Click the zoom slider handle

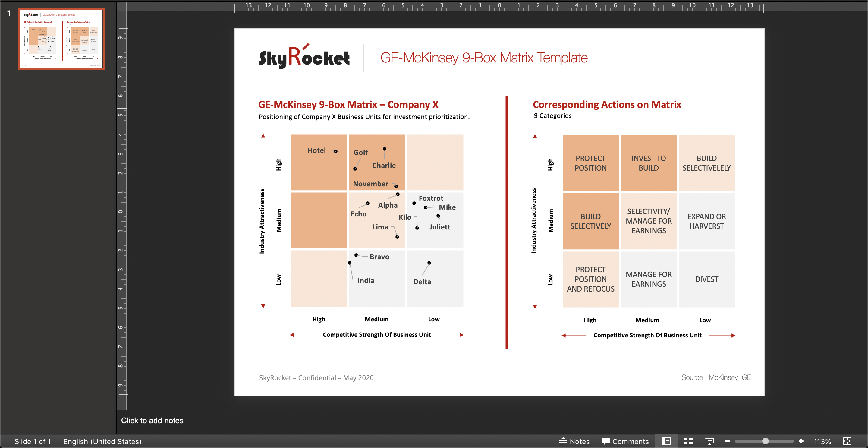coord(765,441)
